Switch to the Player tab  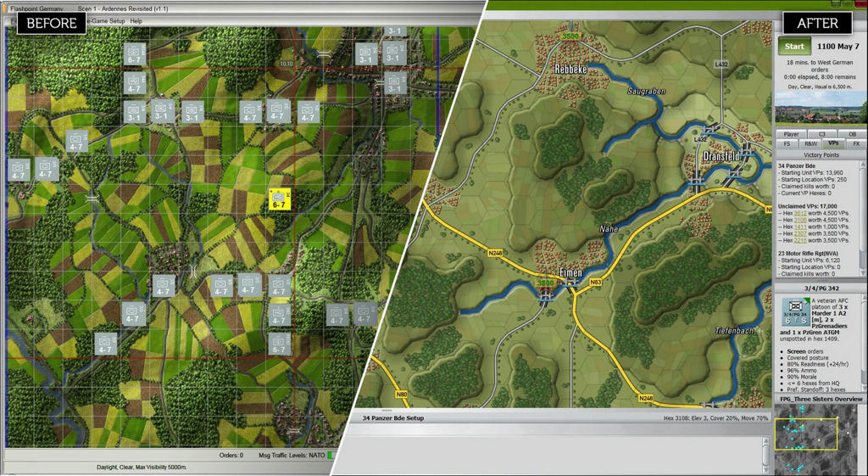791,134
